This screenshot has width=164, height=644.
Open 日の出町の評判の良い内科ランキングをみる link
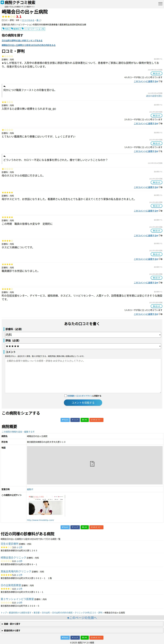click(22, 40)
